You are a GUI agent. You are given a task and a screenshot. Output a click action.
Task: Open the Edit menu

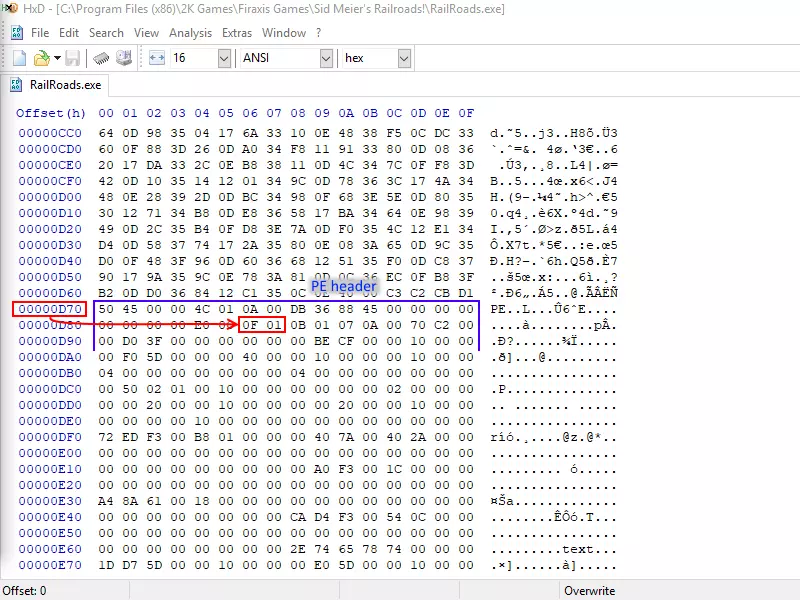[69, 33]
